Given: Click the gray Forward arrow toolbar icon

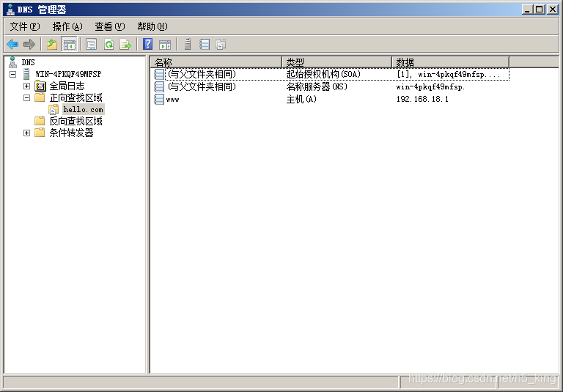Looking at the screenshot, I should [29, 44].
